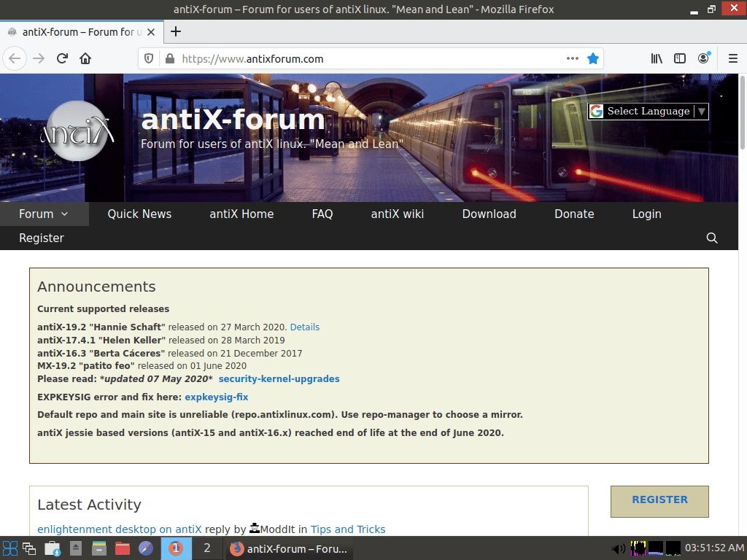Screen dimensions: 747x560
Task: Reload the antiX forum page
Action: [62, 58]
